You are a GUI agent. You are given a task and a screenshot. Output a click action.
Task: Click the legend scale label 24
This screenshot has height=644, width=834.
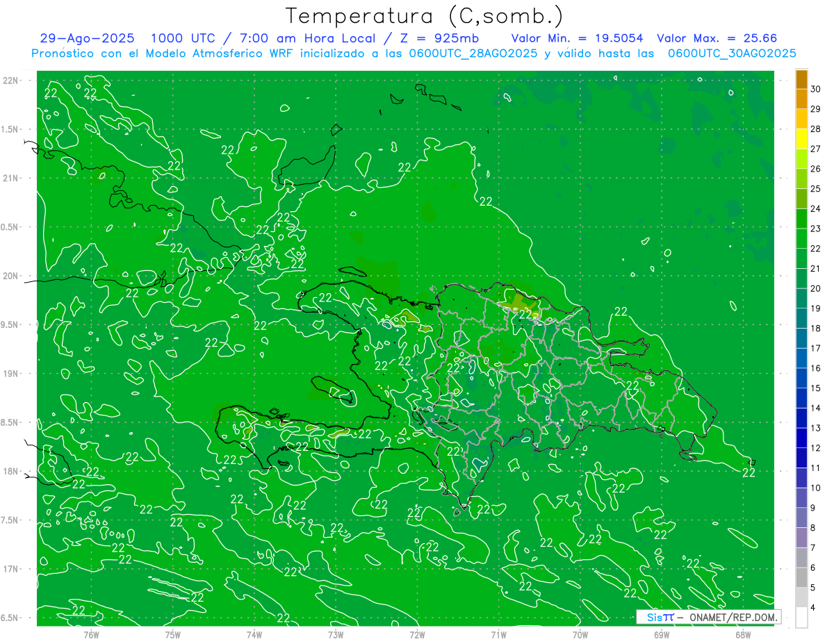point(816,208)
